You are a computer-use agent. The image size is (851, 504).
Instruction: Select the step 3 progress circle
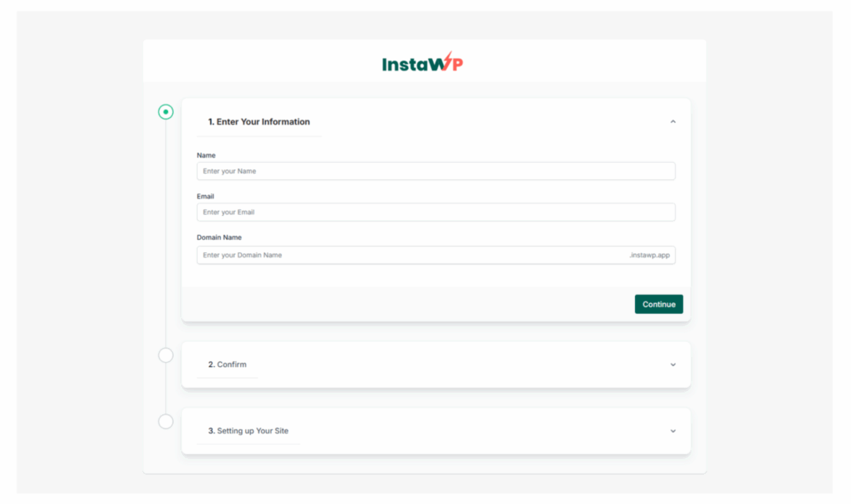[165, 422]
